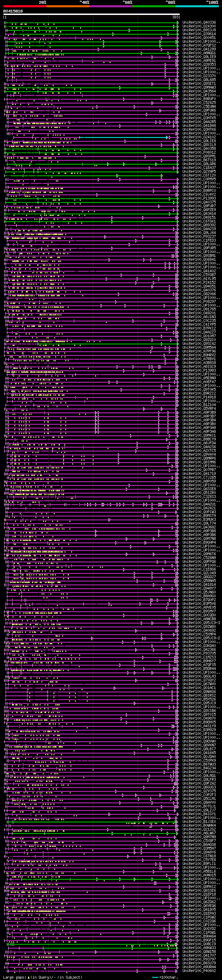Image resolution: width=222 pixels, height=980 pixels.
Task: Select hit label UniRef100_C1EA37
Action: [199, 168]
